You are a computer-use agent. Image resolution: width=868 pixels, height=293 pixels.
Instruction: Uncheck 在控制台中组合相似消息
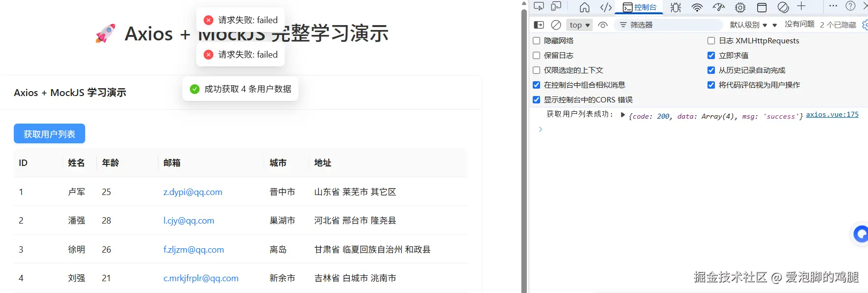coord(537,85)
